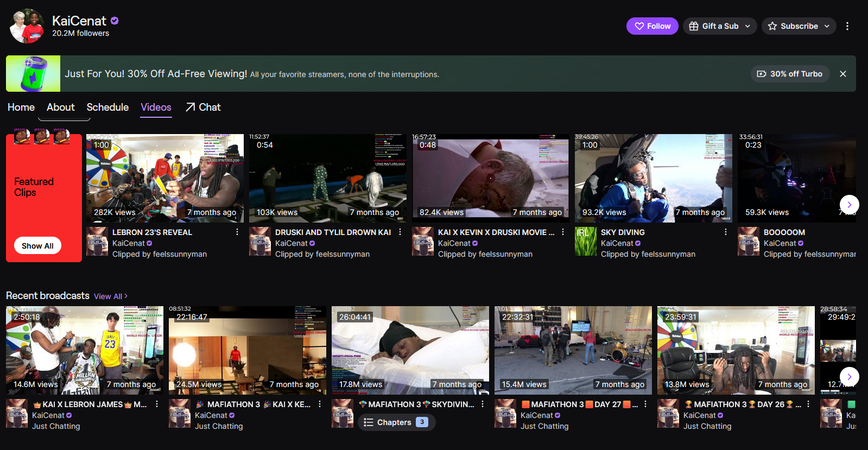Click category icon beside BOOOOOM clip
Image resolution: width=868 pixels, height=450 pixels.
[x=749, y=242]
